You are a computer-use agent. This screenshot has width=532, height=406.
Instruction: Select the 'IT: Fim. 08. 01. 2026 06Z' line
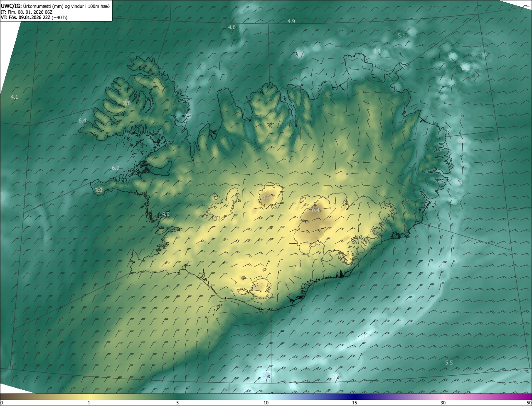coord(27,12)
